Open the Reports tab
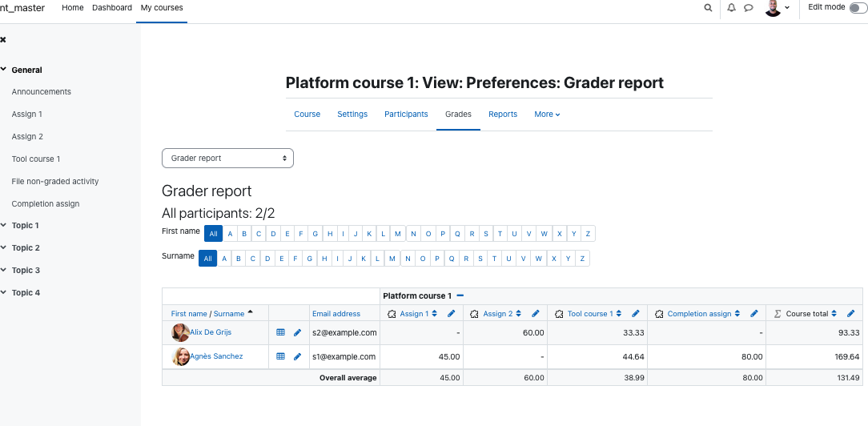This screenshot has height=426, width=868. pyautogui.click(x=503, y=115)
